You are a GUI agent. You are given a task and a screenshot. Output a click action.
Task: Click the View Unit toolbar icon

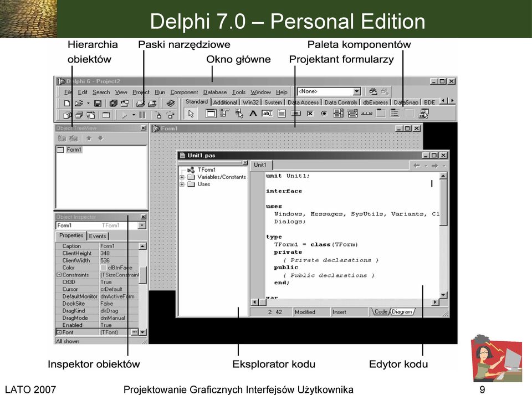tap(67, 115)
